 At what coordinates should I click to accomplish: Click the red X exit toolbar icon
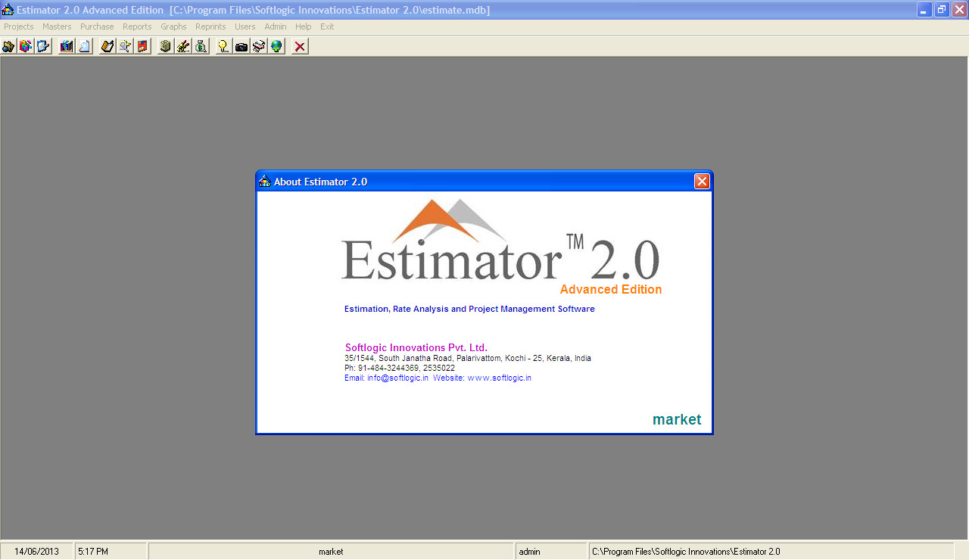point(298,46)
